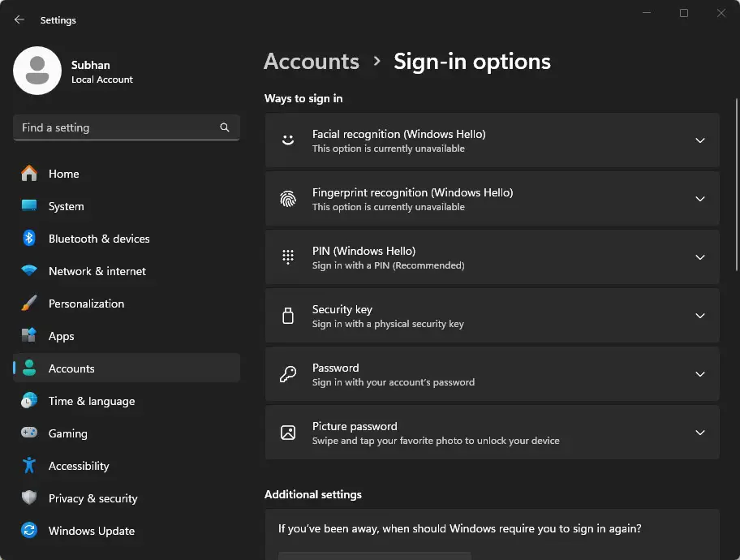740x560 pixels.
Task: Click the Accounts person icon
Action: (28, 368)
